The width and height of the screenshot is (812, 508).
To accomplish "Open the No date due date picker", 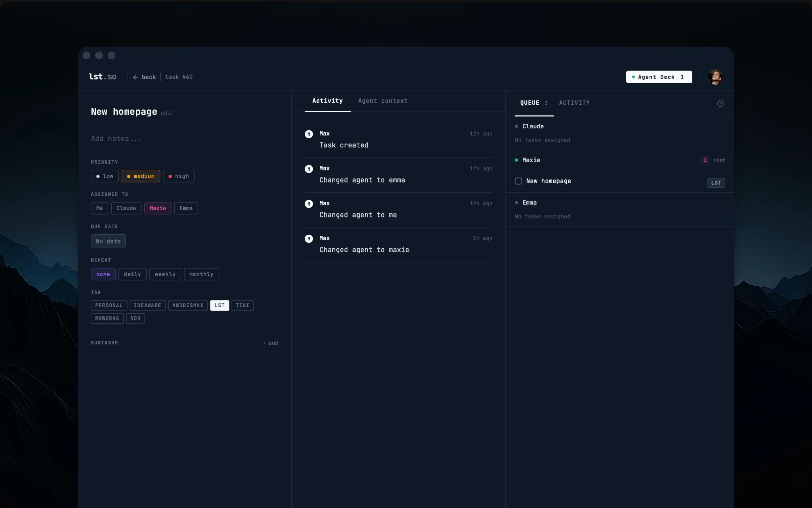I will (x=108, y=241).
